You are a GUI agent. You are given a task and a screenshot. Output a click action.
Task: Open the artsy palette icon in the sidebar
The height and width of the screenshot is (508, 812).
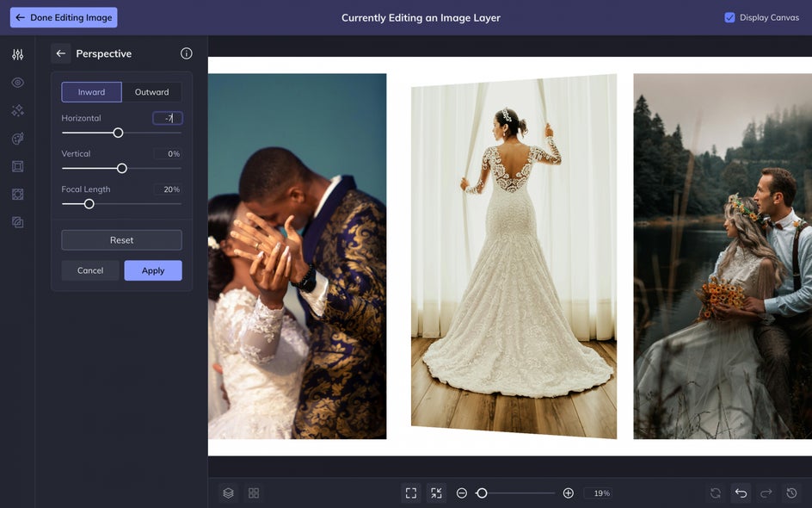[x=17, y=139]
